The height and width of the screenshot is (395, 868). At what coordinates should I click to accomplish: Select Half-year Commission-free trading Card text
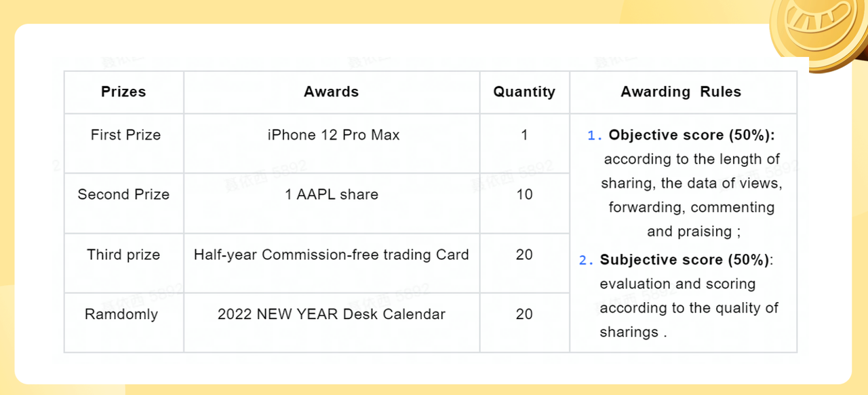pos(332,255)
